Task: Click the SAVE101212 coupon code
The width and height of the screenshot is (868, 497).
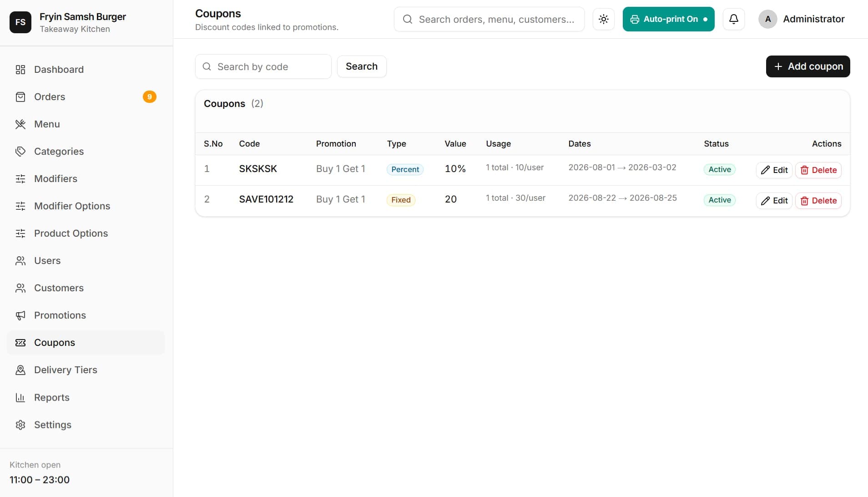Action: [266, 199]
